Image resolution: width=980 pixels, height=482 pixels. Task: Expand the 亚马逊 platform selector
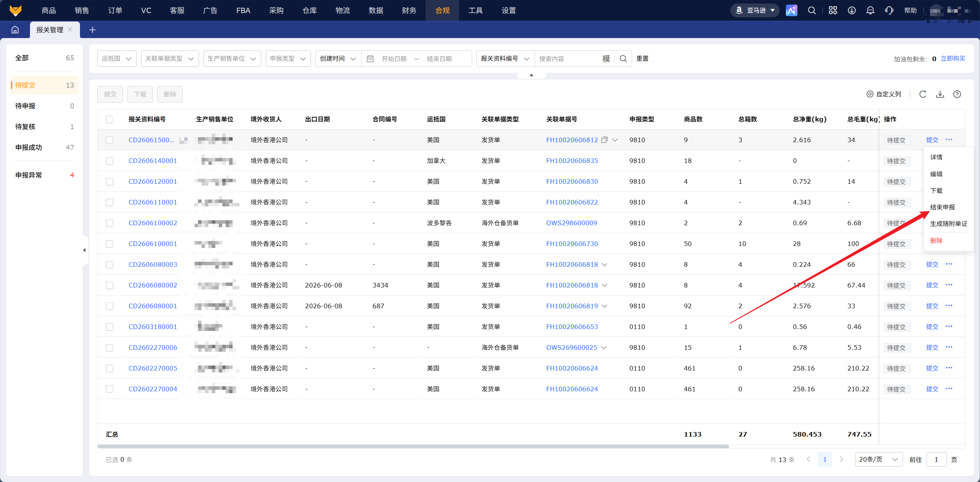pos(755,10)
